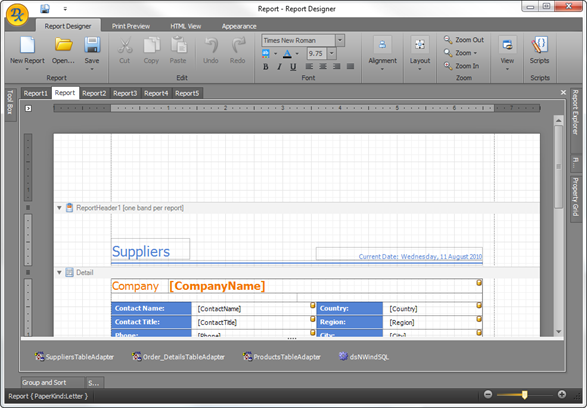This screenshot has height=408, width=587.
Task: Undo the last action
Action: click(211, 45)
